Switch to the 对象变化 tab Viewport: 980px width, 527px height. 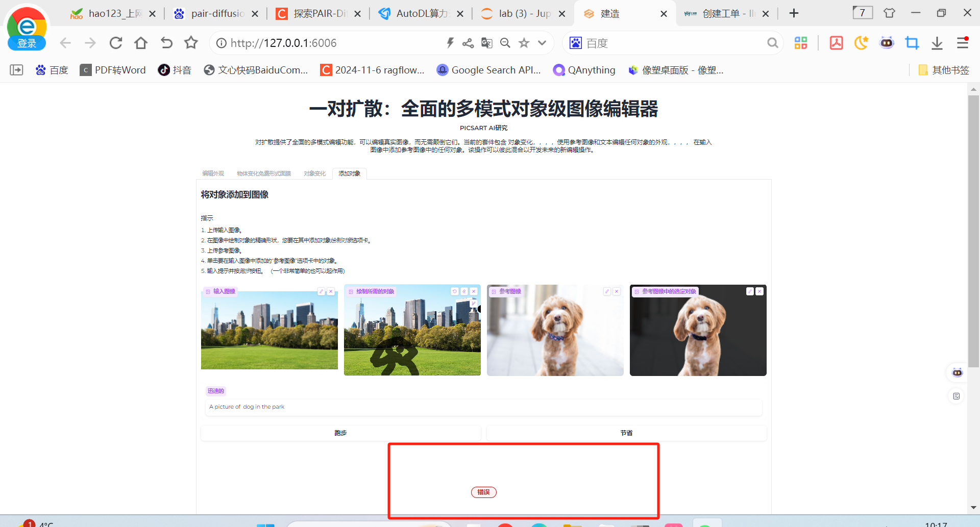pyautogui.click(x=314, y=173)
